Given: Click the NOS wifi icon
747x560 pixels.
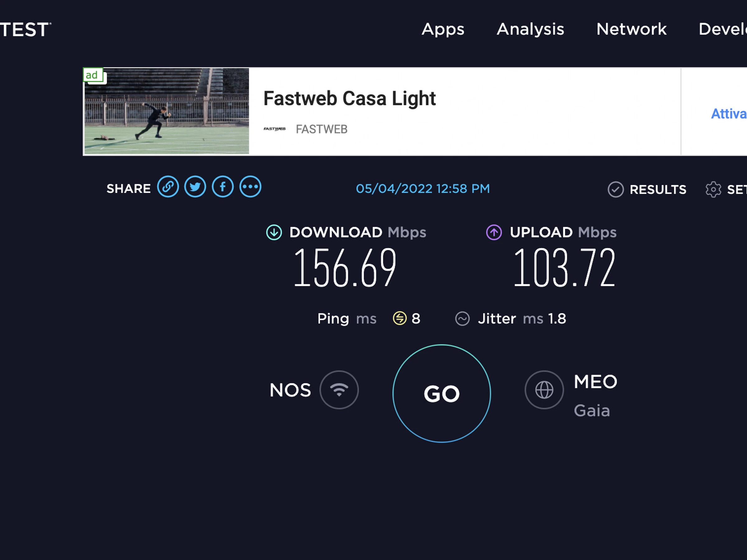Looking at the screenshot, I should pos(339,390).
